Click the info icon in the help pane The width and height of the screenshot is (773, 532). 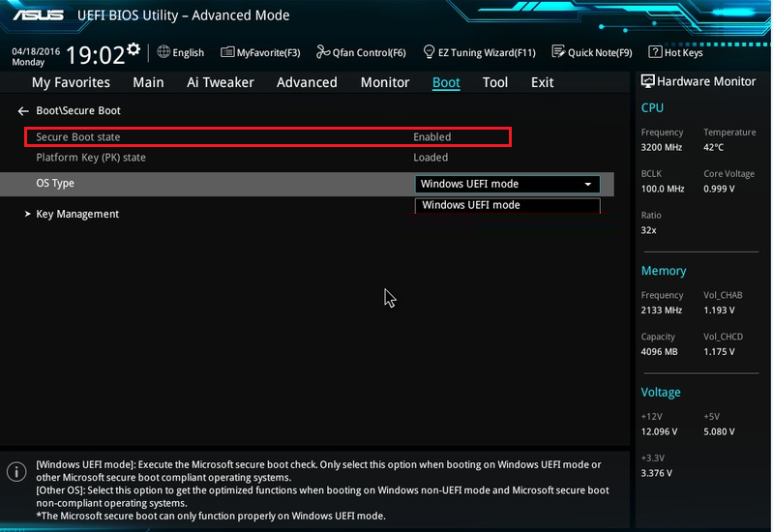click(x=16, y=472)
